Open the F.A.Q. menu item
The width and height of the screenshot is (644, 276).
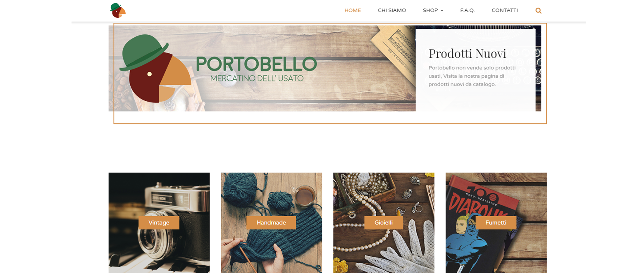tap(467, 10)
